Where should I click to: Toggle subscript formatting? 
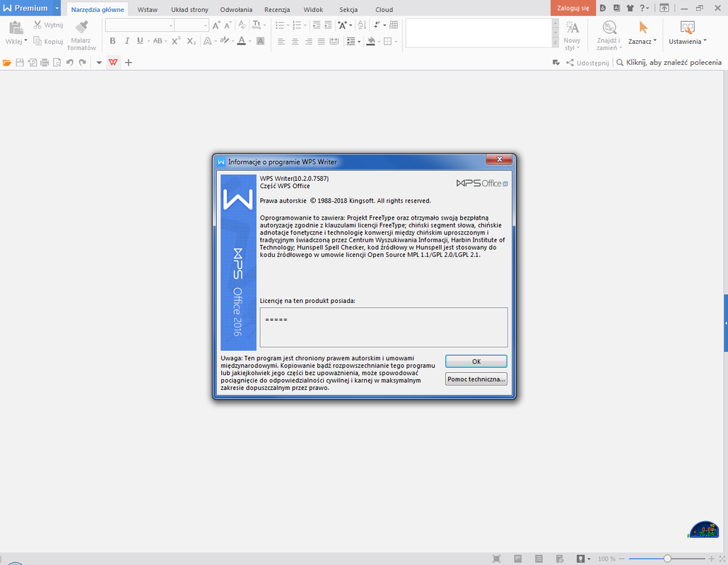(192, 41)
